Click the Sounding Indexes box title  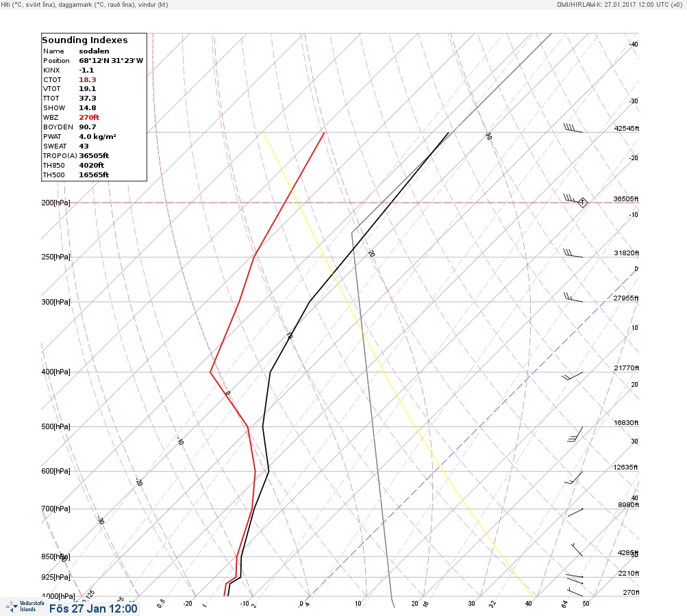85,40
